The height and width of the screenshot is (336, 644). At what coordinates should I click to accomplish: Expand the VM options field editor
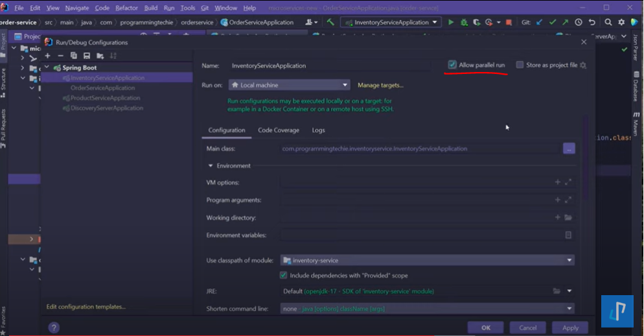tap(568, 182)
